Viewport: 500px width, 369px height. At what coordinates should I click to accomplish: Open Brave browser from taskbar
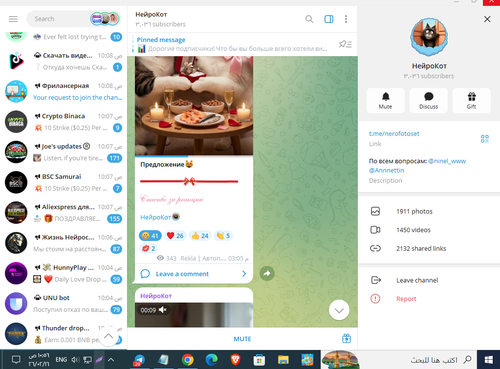(x=235, y=360)
